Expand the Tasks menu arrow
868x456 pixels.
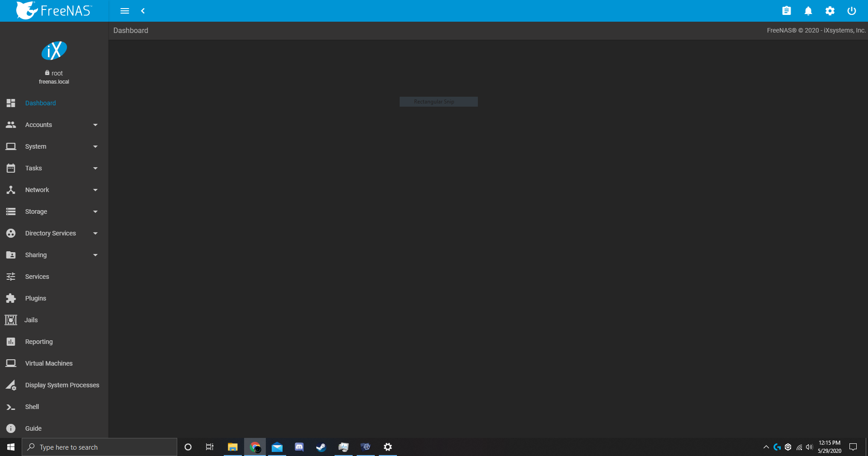(95, 168)
